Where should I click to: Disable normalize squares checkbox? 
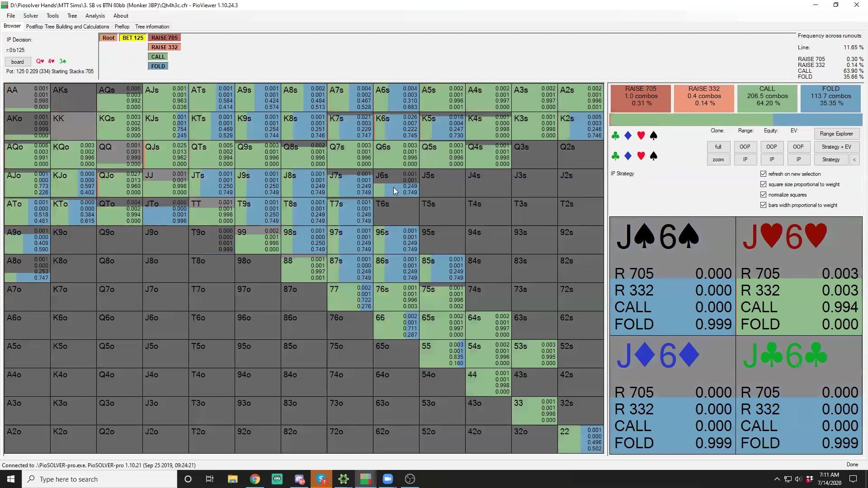(x=764, y=195)
